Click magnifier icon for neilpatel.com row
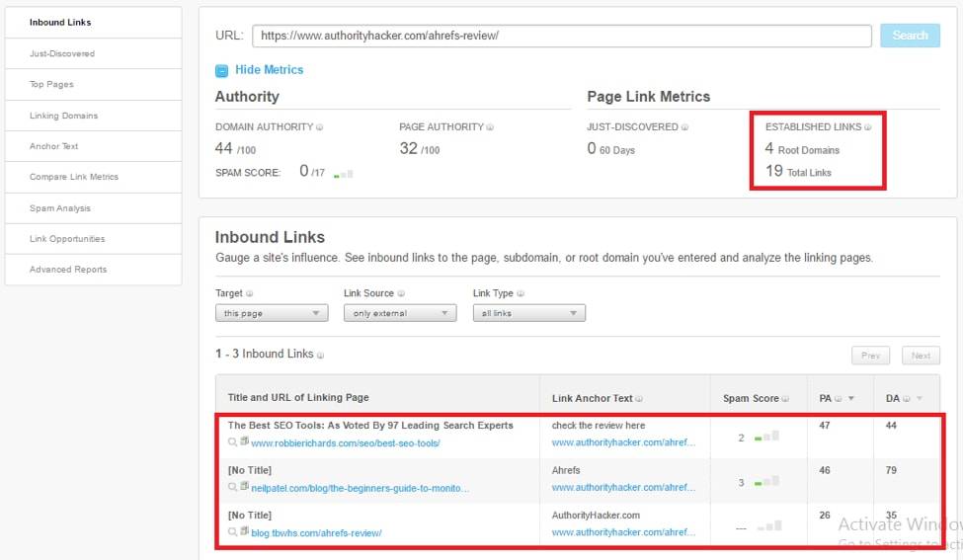This screenshot has width=963, height=560. (232, 487)
